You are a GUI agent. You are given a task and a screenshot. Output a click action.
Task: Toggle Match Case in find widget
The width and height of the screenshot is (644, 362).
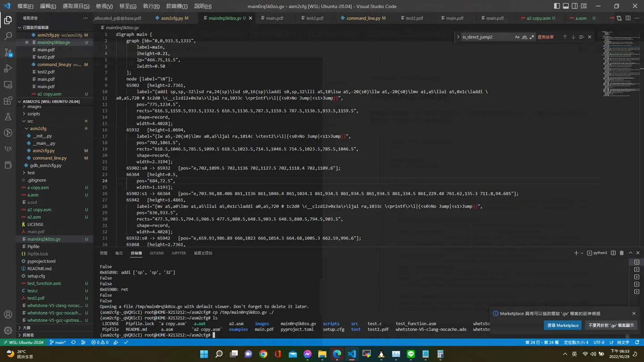(517, 37)
